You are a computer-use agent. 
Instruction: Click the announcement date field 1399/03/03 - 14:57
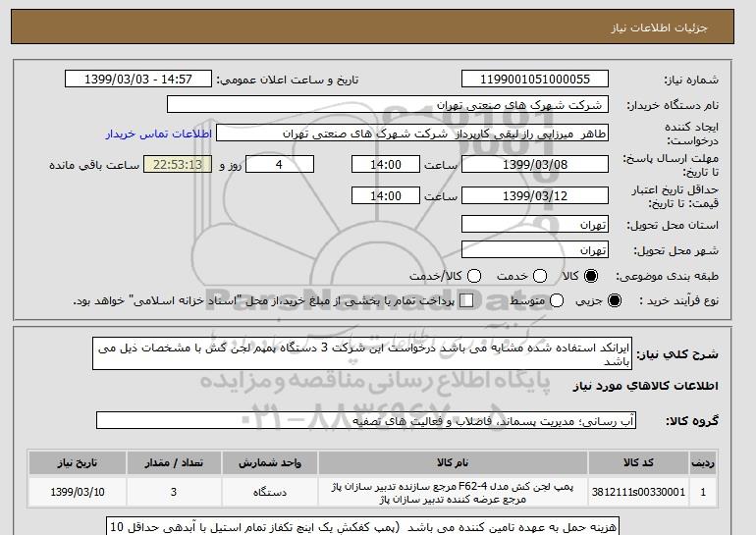tap(138, 80)
